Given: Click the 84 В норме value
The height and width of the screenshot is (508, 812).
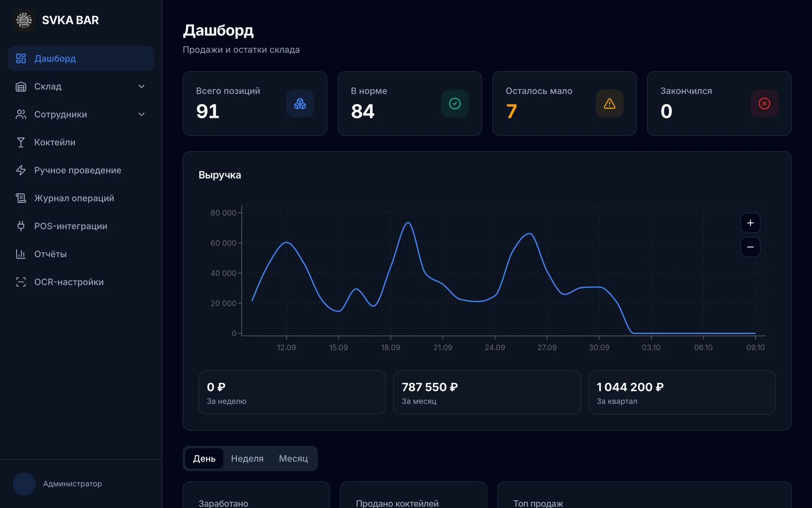Looking at the screenshot, I should coord(362,111).
